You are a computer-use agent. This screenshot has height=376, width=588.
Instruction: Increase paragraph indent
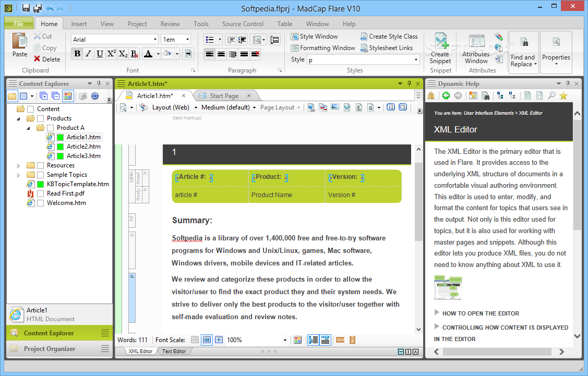pos(242,39)
